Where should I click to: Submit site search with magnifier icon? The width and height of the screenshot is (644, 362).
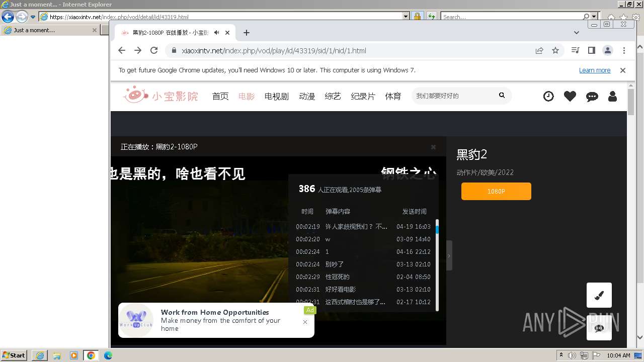click(502, 95)
